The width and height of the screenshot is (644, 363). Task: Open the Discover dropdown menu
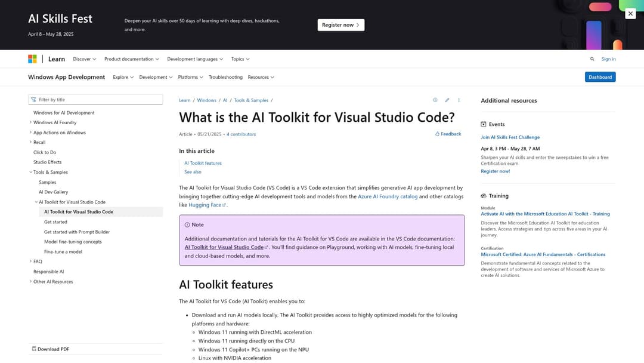click(85, 59)
